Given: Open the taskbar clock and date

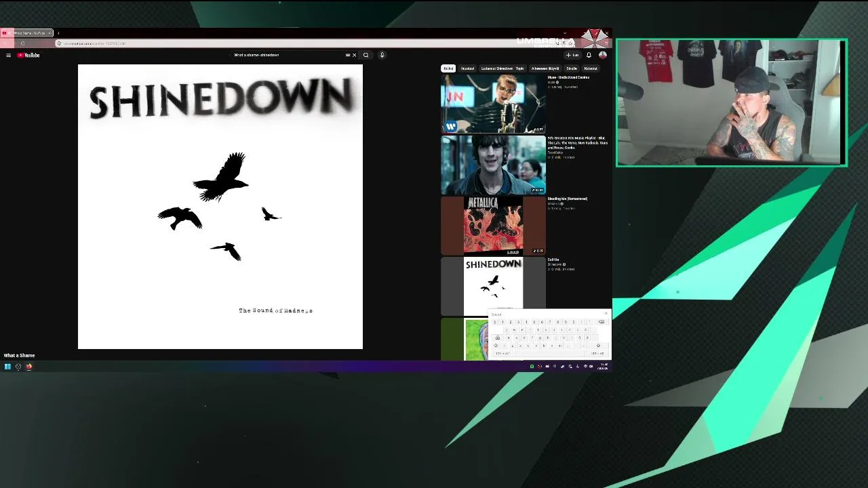Looking at the screenshot, I should pos(604,367).
